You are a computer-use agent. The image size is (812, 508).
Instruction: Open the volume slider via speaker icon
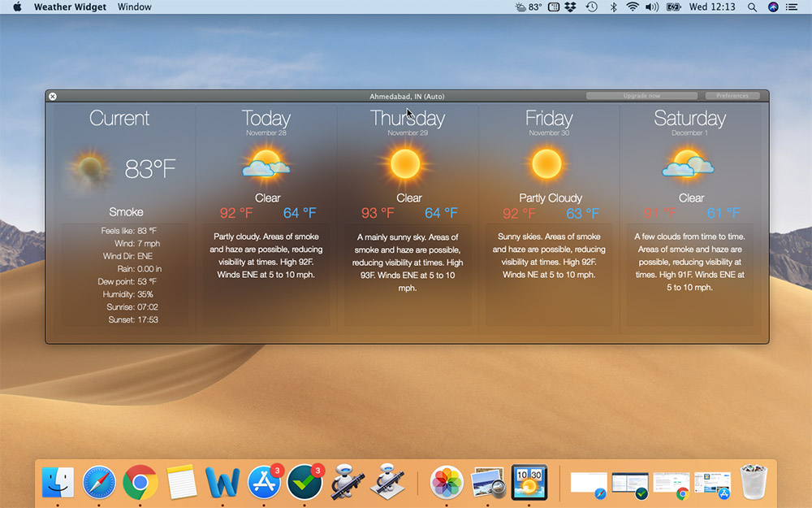(x=652, y=7)
